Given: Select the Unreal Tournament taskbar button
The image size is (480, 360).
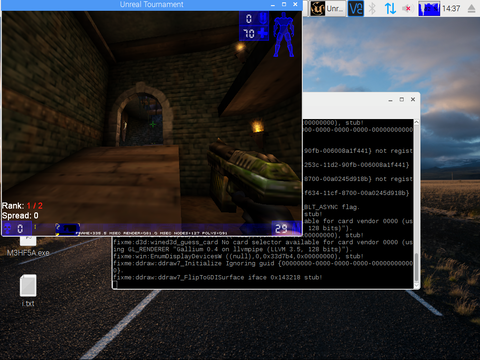Looking at the screenshot, I should tap(327, 8).
